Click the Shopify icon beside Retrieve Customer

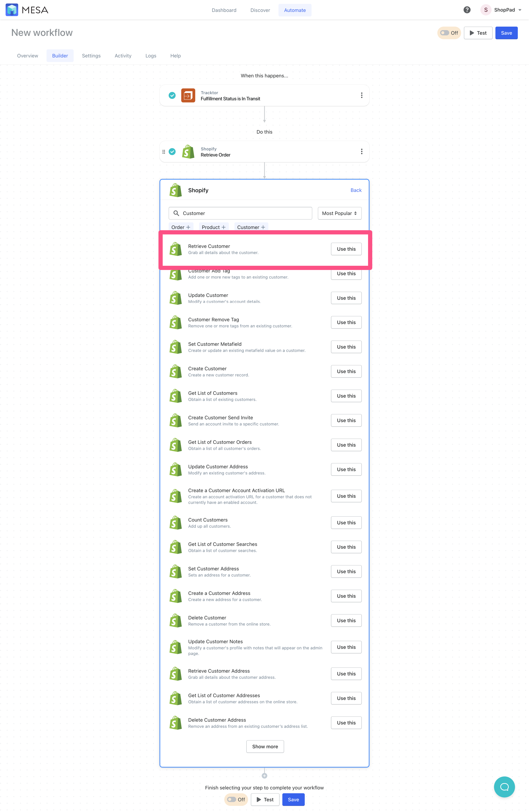[175, 249]
